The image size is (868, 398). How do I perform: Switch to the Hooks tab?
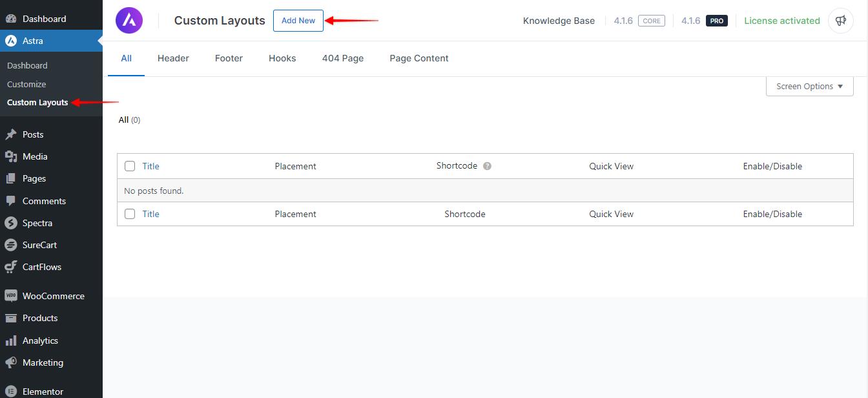[282, 58]
